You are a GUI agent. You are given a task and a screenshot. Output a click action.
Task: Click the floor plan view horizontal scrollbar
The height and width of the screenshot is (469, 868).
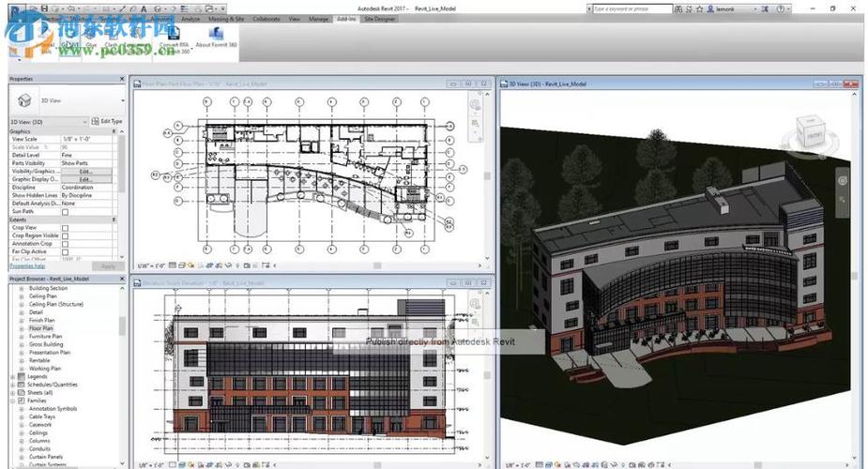[x=377, y=266]
